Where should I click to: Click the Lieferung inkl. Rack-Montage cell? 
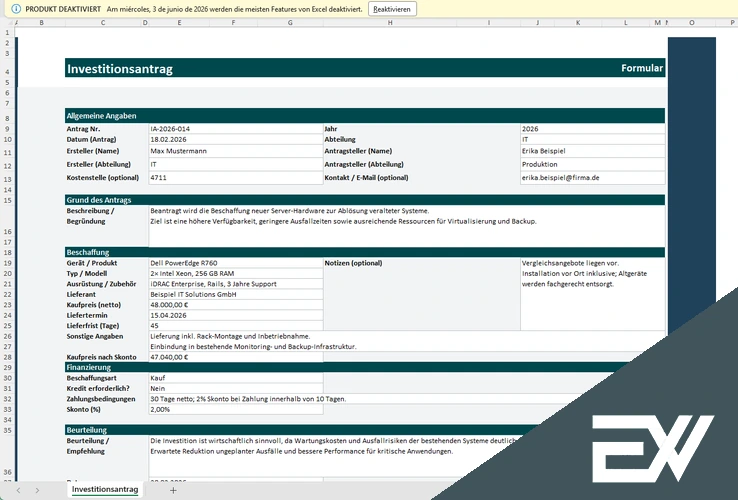[407, 341]
